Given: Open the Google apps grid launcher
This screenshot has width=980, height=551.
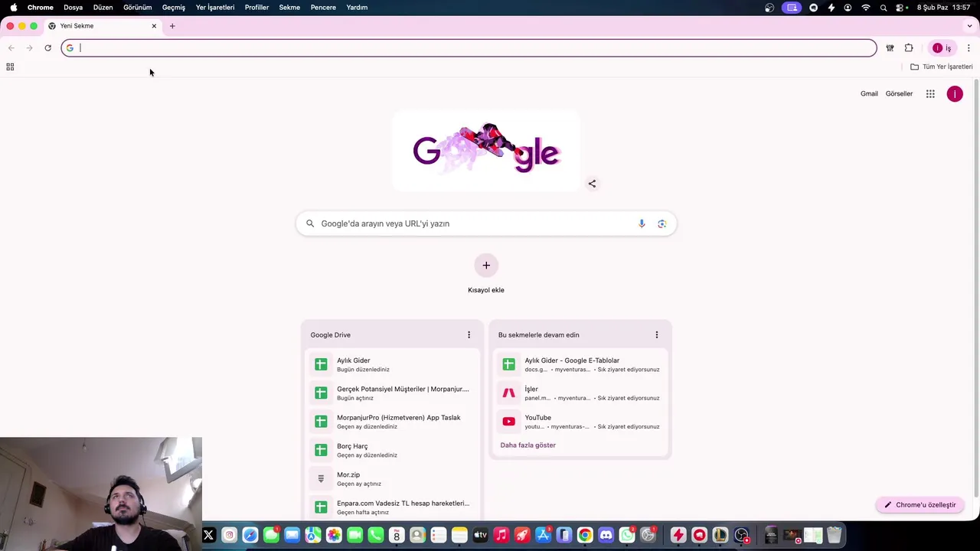Looking at the screenshot, I should [x=930, y=93].
